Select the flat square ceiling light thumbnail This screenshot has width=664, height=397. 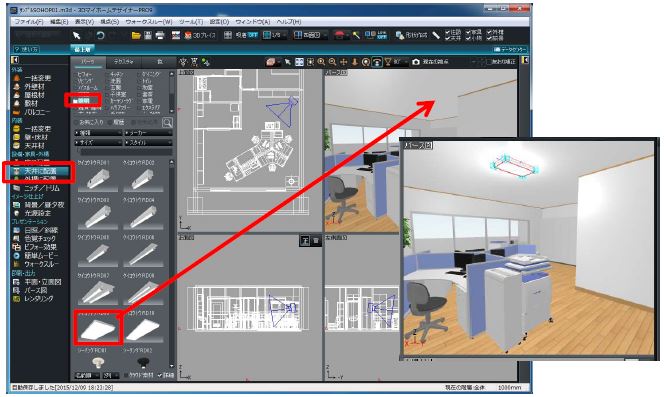[x=98, y=328]
